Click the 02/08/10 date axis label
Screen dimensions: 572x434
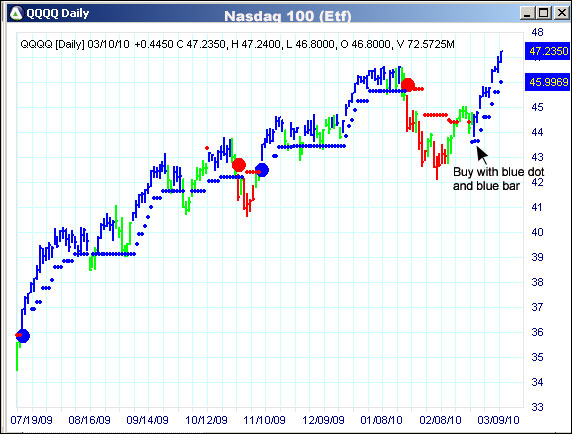click(440, 420)
